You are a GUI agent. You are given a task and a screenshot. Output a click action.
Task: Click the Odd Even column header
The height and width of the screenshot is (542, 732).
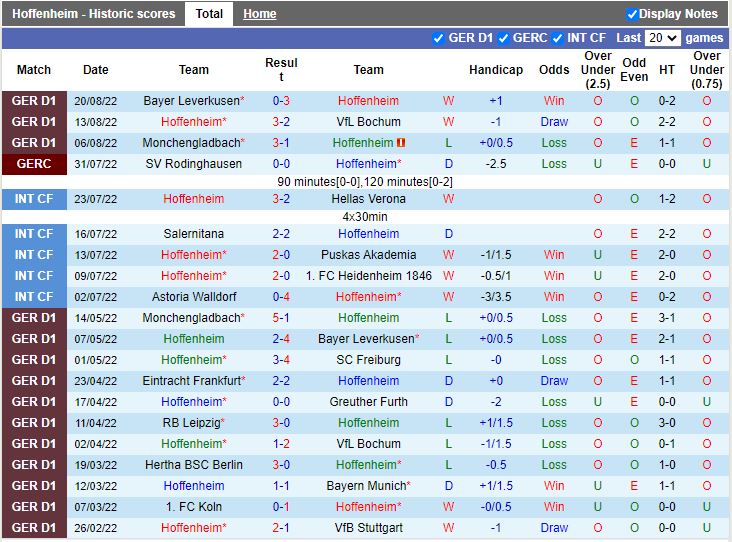pos(634,70)
